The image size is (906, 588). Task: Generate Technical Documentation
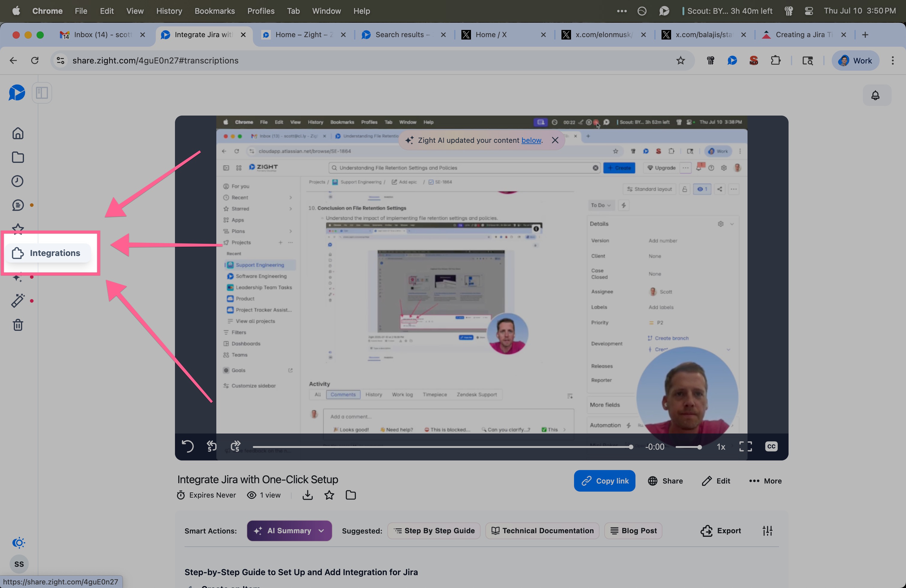pyautogui.click(x=543, y=531)
